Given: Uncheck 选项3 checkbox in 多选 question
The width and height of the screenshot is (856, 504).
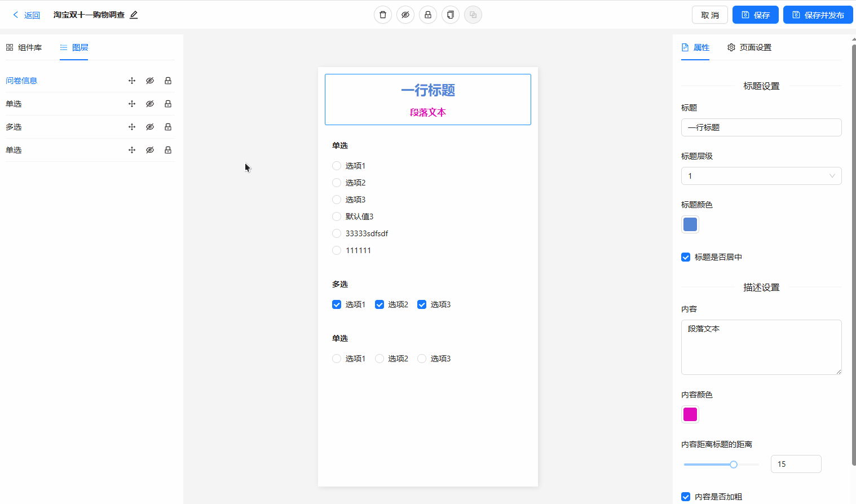Looking at the screenshot, I should (x=422, y=304).
